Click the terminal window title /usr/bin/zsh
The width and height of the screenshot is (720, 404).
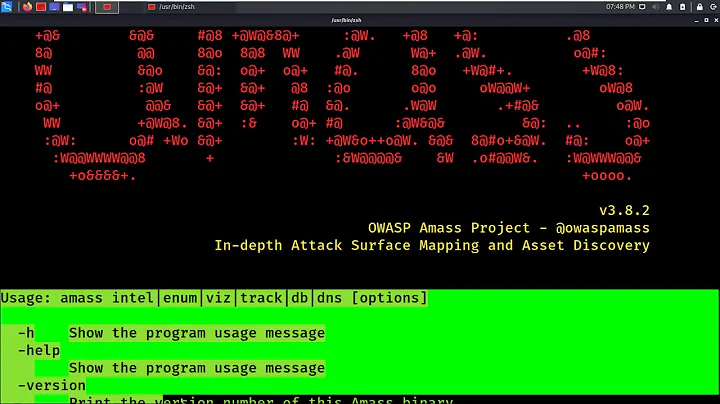346,20
